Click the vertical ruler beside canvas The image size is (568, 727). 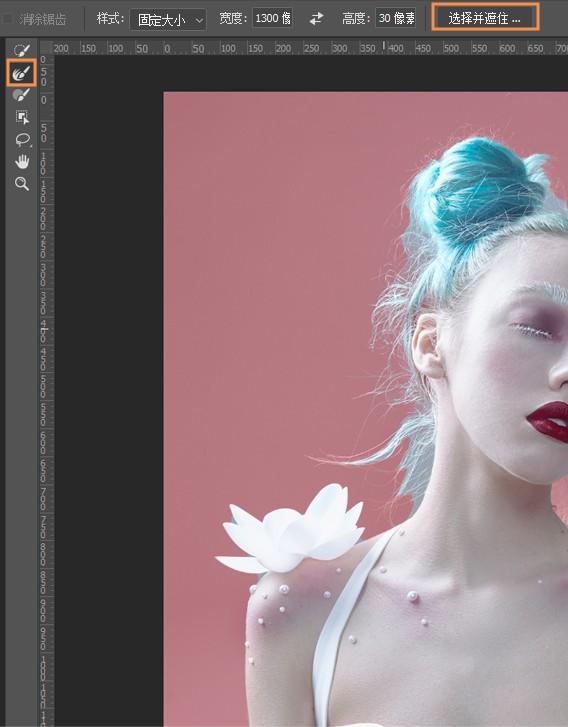pyautogui.click(x=45, y=389)
